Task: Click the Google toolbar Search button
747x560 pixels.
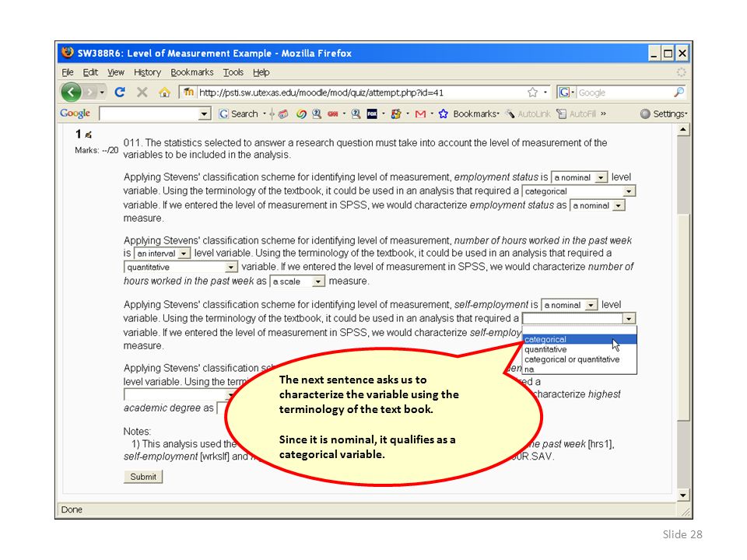Action: [x=239, y=114]
